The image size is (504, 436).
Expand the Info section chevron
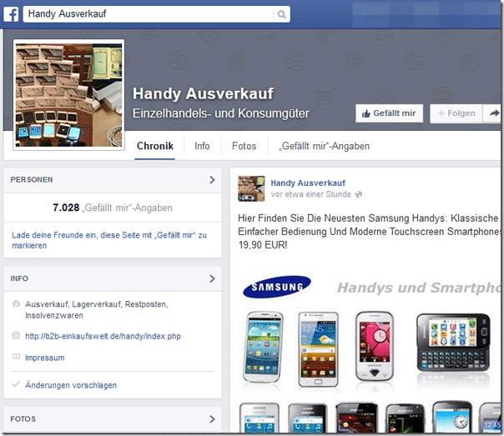(212, 278)
